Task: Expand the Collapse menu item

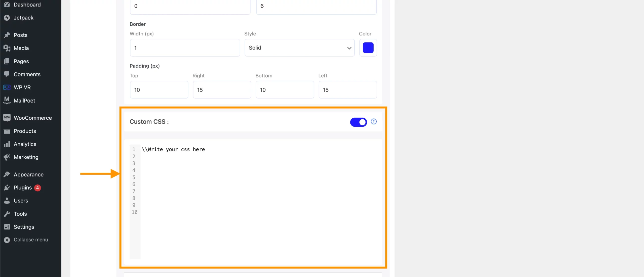Action: 31,240
